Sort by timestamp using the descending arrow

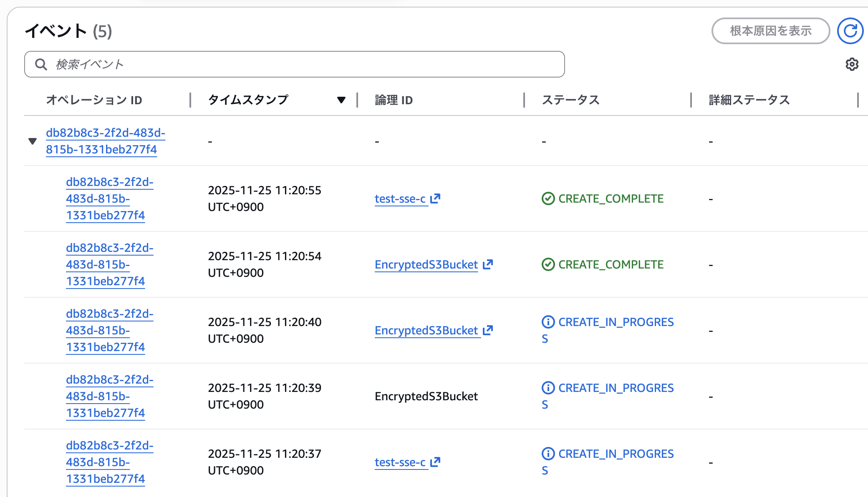point(341,100)
